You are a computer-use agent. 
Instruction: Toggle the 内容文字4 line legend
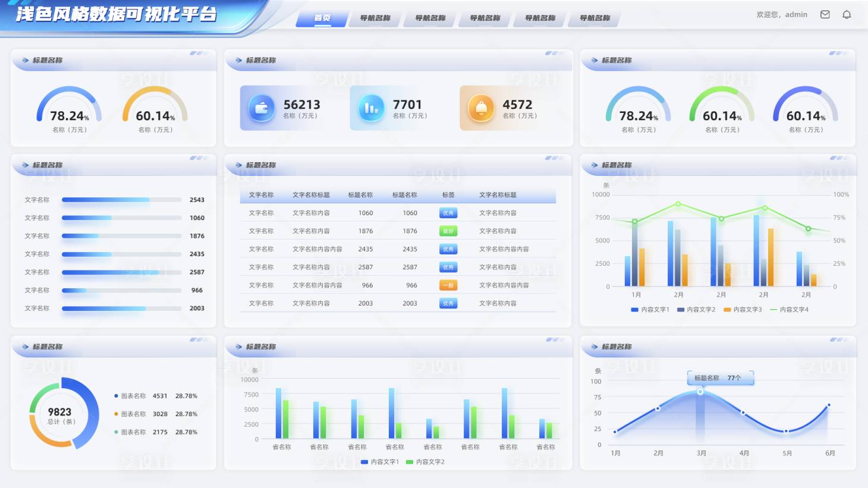[x=789, y=310]
